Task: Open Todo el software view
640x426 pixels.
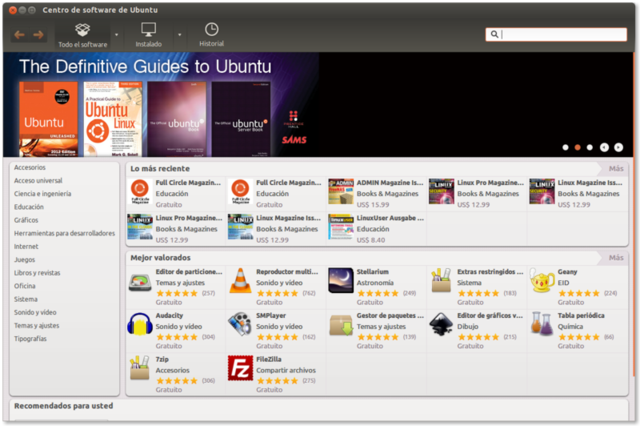Action: [82, 35]
